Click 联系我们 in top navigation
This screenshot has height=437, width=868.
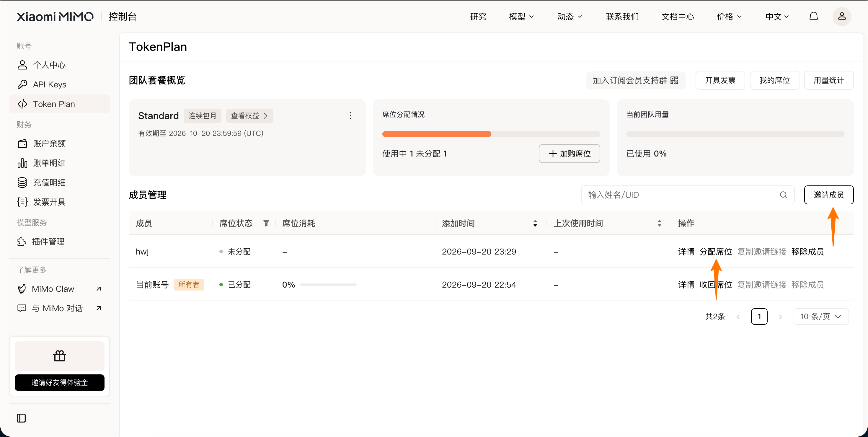tap(622, 17)
